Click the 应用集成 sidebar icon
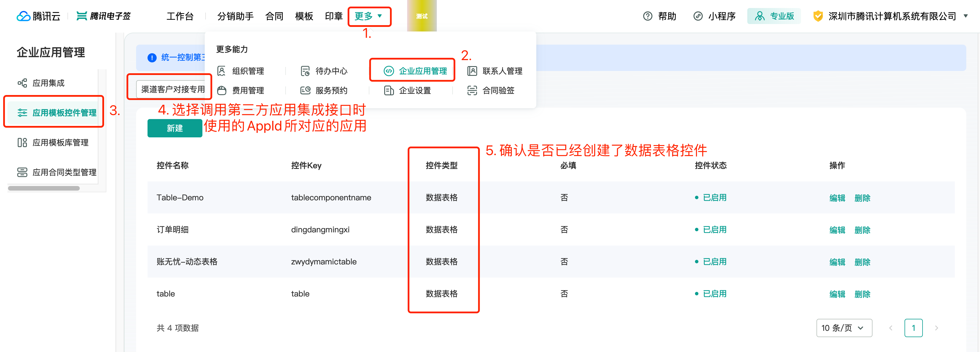 (23, 83)
